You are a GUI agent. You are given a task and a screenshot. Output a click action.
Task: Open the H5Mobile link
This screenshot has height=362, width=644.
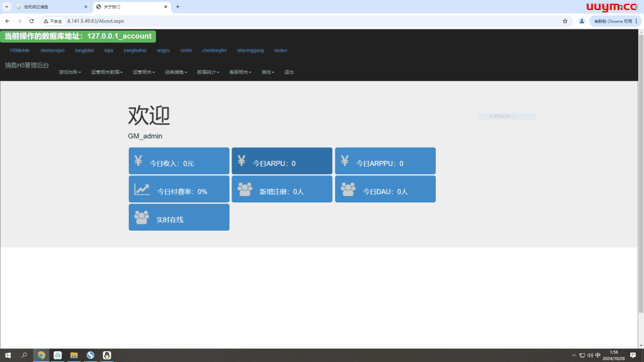point(19,50)
